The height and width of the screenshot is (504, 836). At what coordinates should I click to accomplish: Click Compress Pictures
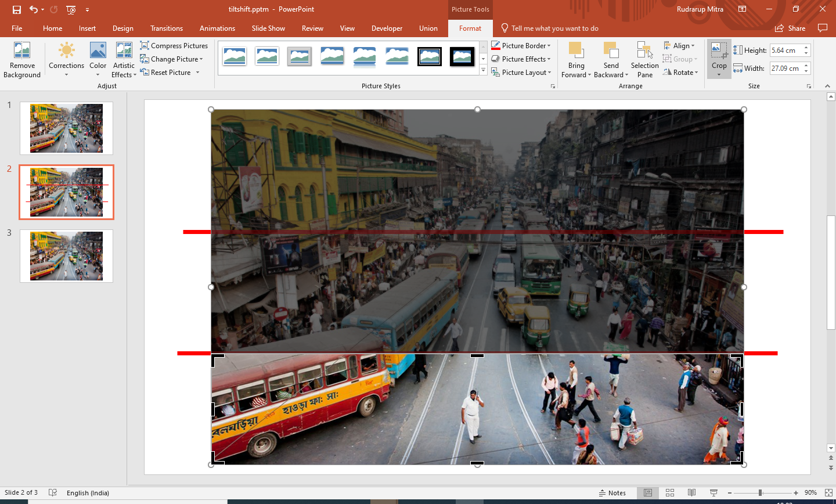tap(174, 45)
